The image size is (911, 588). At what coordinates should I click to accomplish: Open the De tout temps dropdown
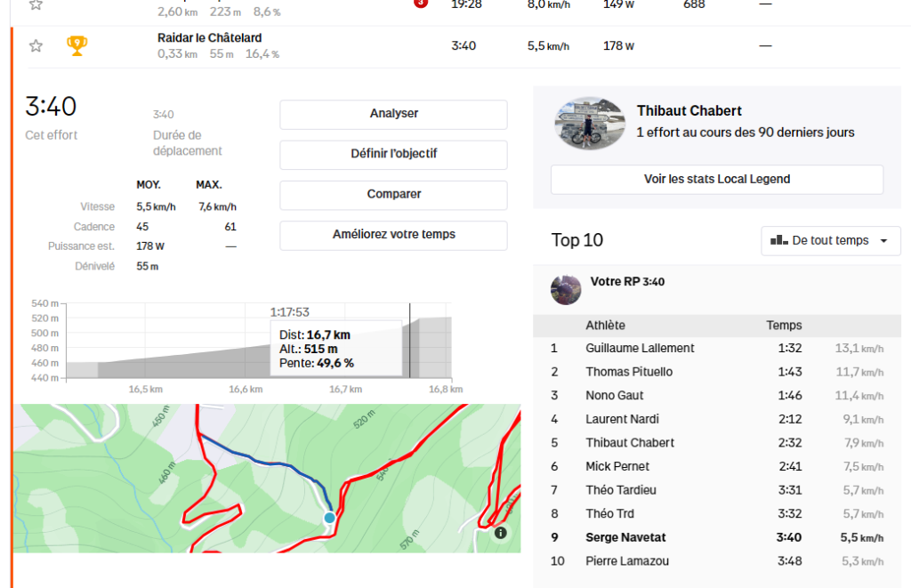coord(831,240)
